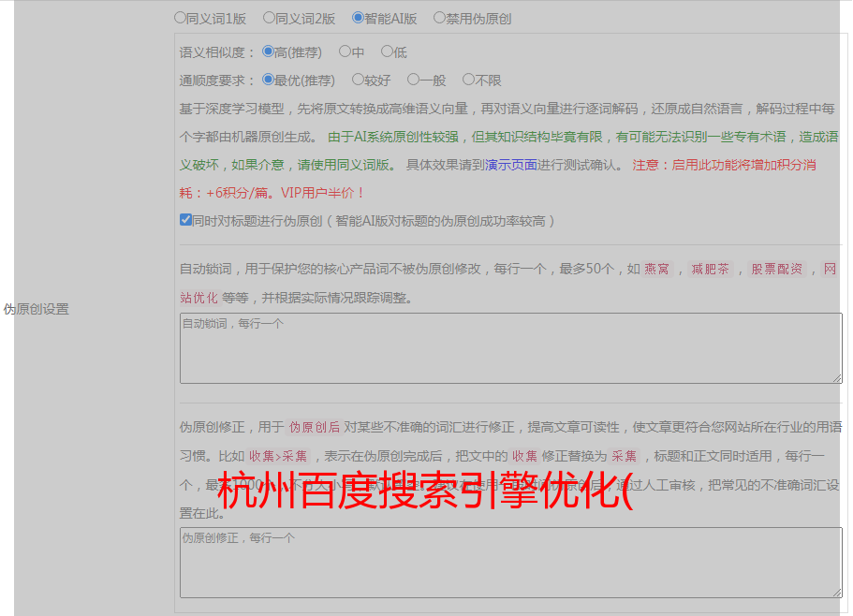853x616 pixels.
Task: Click the 伪原创后 highlighted term
Action: tap(315, 427)
